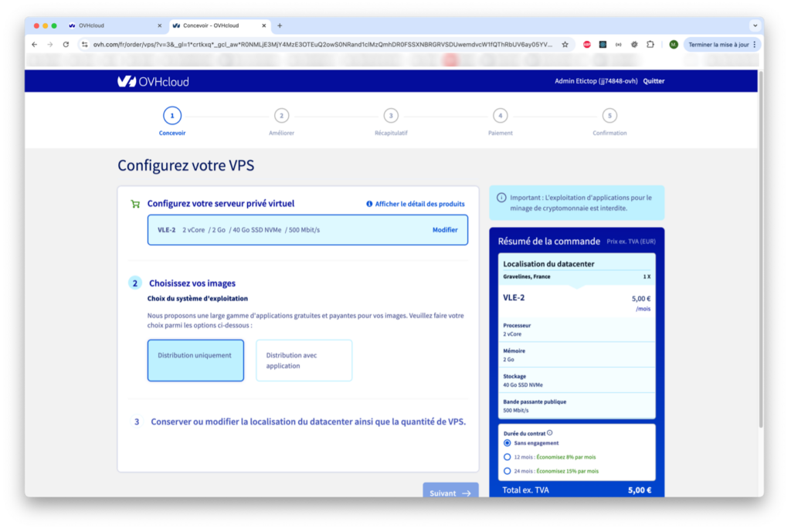
Task: Open the browser three-dot menu
Action: tap(755, 44)
